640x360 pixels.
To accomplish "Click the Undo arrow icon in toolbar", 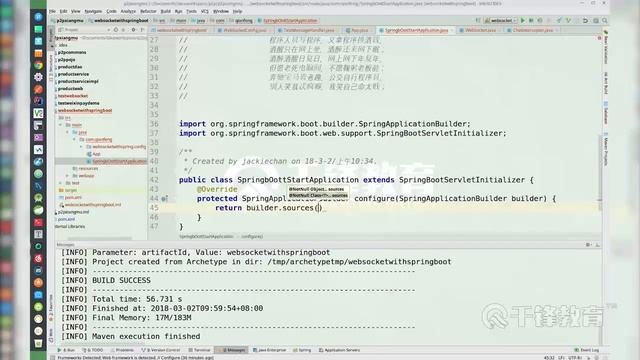I will coord(586,20).
